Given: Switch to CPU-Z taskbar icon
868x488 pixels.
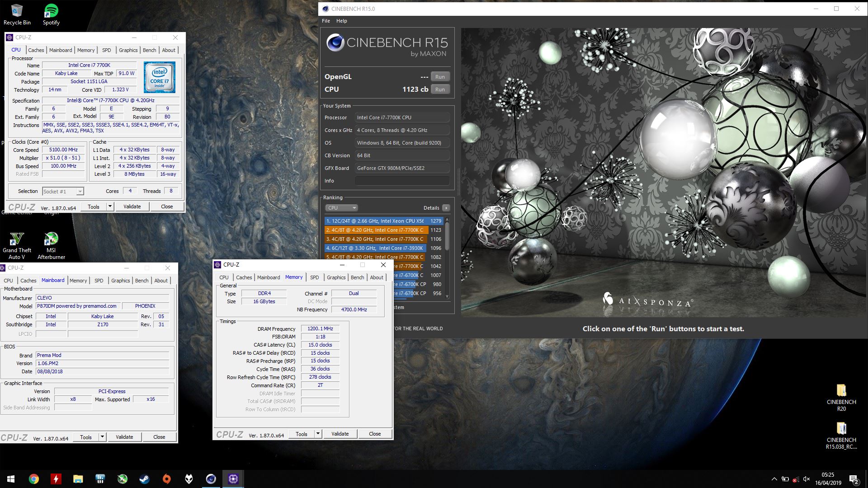Looking at the screenshot, I should click(x=233, y=479).
